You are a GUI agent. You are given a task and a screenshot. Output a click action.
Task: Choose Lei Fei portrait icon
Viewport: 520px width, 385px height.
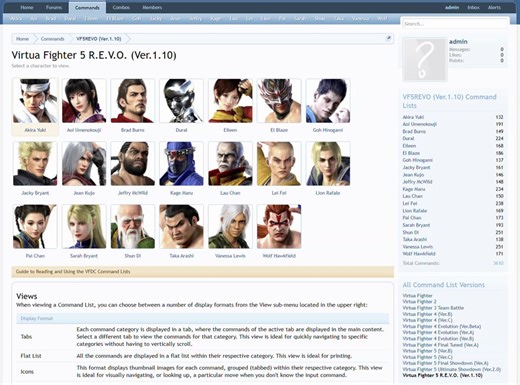(x=279, y=164)
